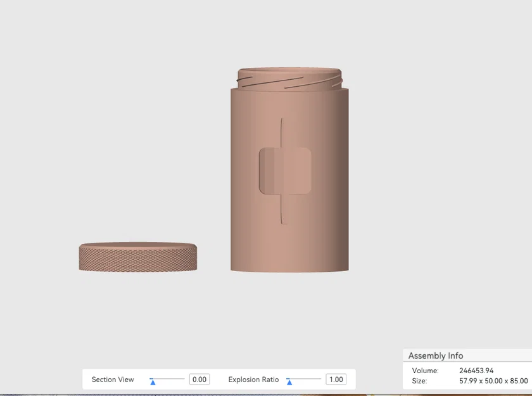Click the Explosion Ratio value field 1.00
This screenshot has height=396, width=532.
pyautogui.click(x=336, y=380)
